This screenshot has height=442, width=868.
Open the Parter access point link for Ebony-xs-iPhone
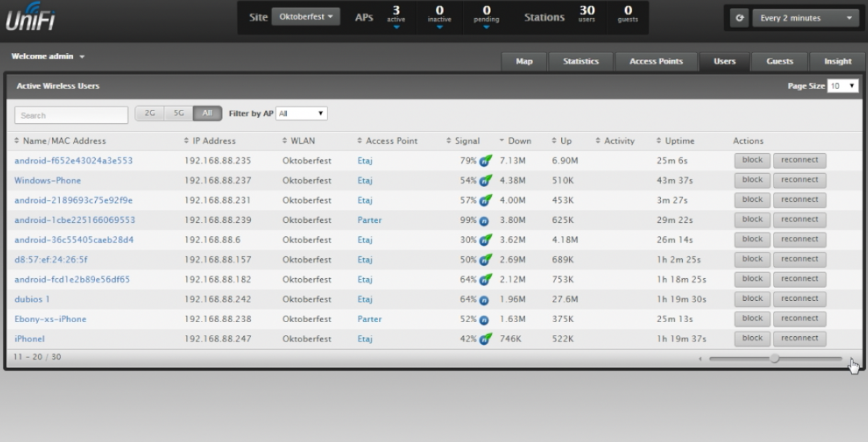pos(369,320)
